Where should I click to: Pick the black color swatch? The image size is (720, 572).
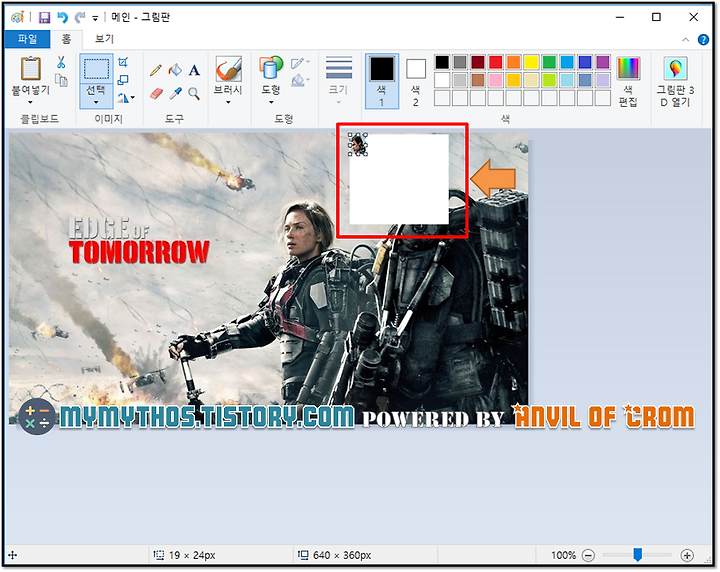click(442, 62)
